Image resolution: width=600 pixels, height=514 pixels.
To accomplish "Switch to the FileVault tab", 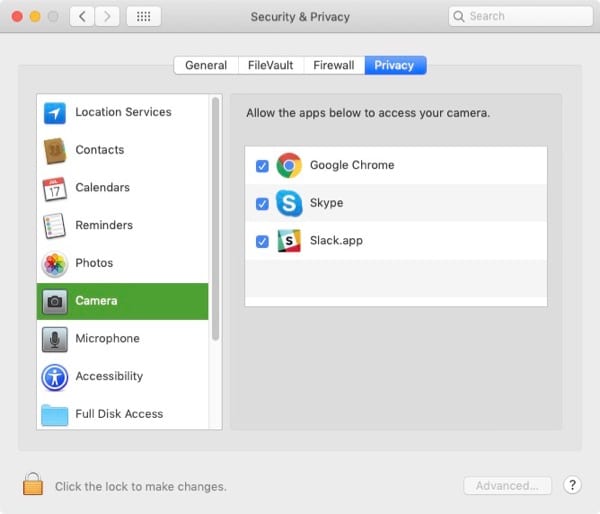I will (271, 65).
